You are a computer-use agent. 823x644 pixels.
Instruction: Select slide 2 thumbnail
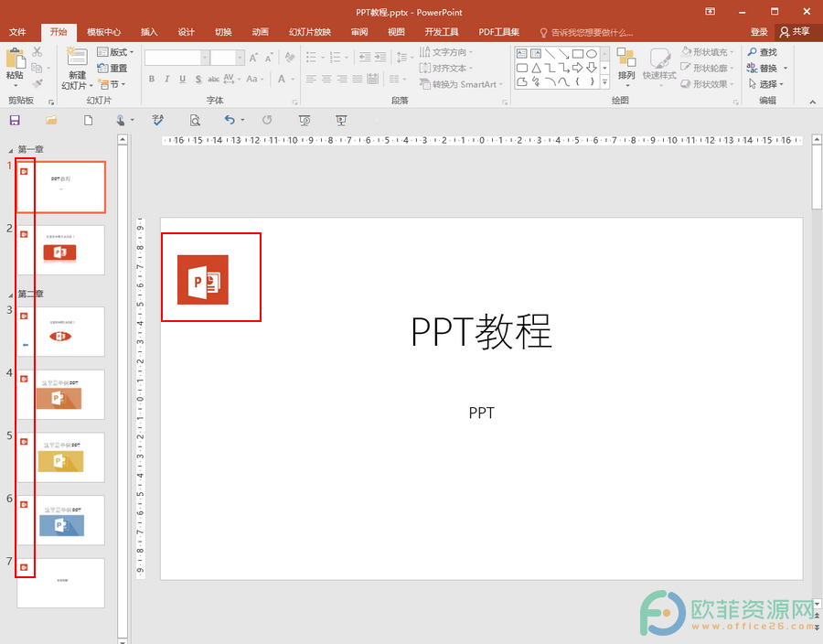click(x=61, y=250)
